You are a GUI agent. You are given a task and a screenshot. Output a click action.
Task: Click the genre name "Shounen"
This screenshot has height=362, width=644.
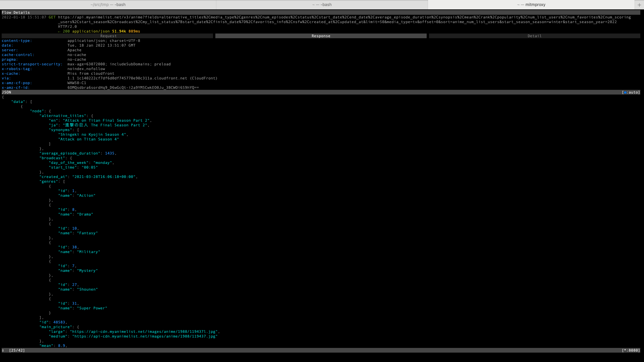point(88,289)
